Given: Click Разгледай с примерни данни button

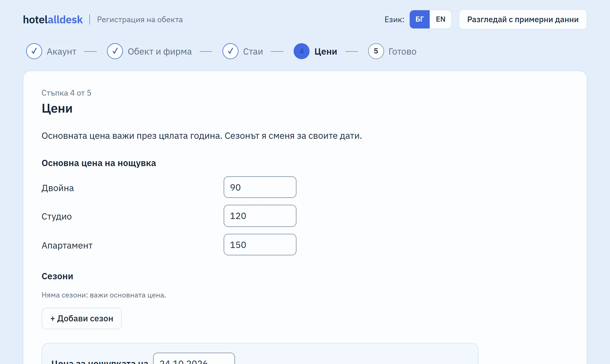Looking at the screenshot, I should click(523, 19).
